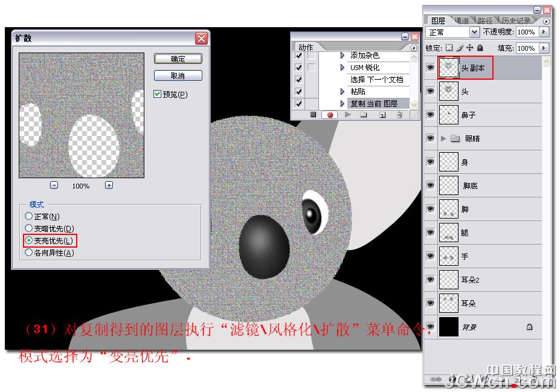Hide the 头 副本 layer
Image resolution: width=560 pixels, height=392 pixels.
431,68
